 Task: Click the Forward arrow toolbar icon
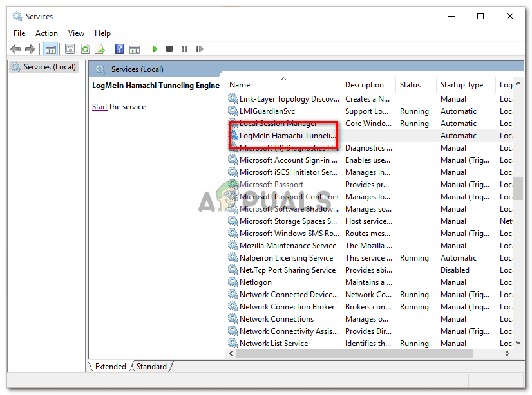[x=30, y=49]
